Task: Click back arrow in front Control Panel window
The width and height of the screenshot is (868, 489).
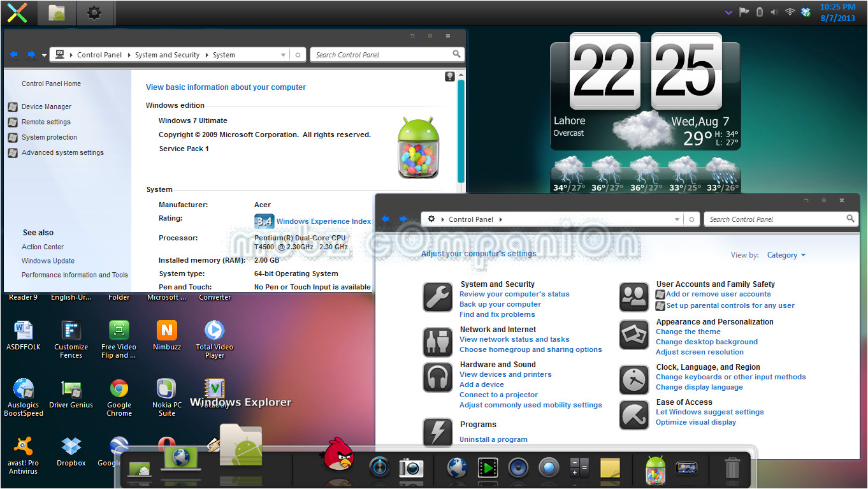Action: [x=385, y=219]
